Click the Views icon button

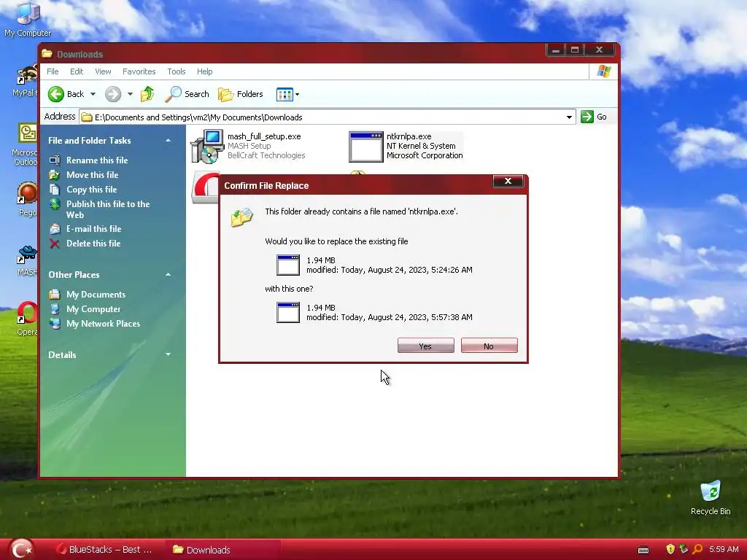click(x=285, y=94)
